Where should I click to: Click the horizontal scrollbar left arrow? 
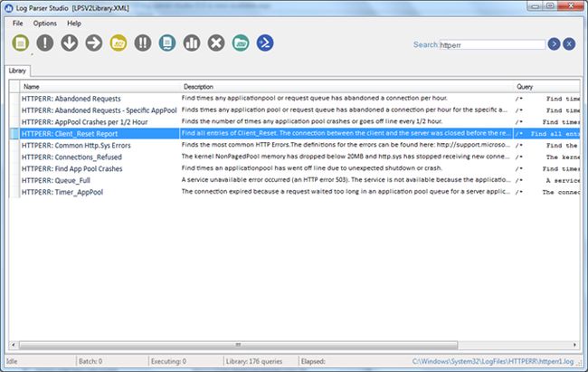coord(14,345)
